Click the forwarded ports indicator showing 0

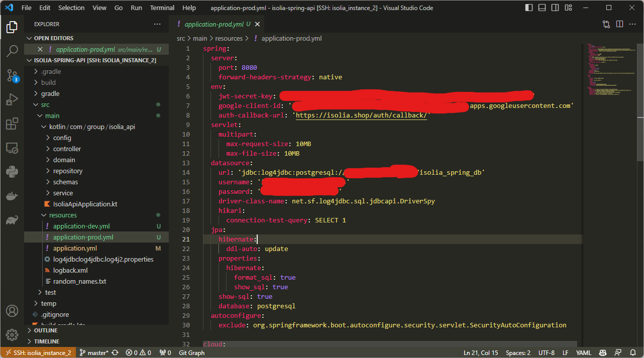pyautogui.click(x=165, y=352)
